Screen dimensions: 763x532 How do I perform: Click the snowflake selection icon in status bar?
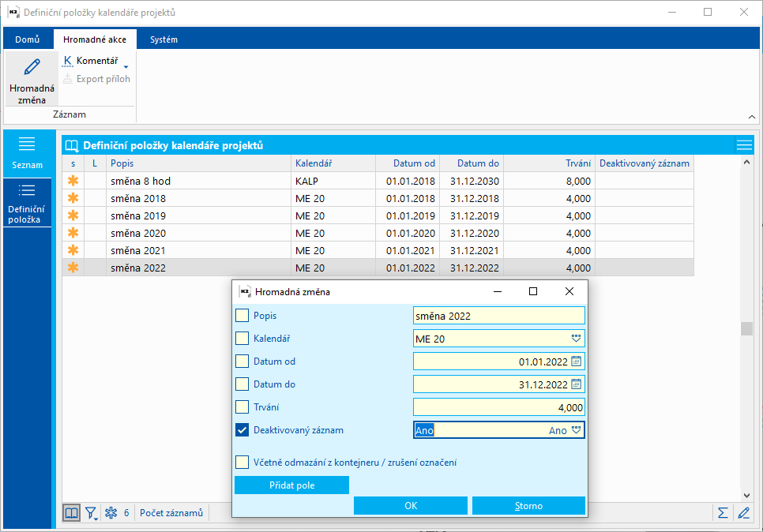click(x=111, y=513)
